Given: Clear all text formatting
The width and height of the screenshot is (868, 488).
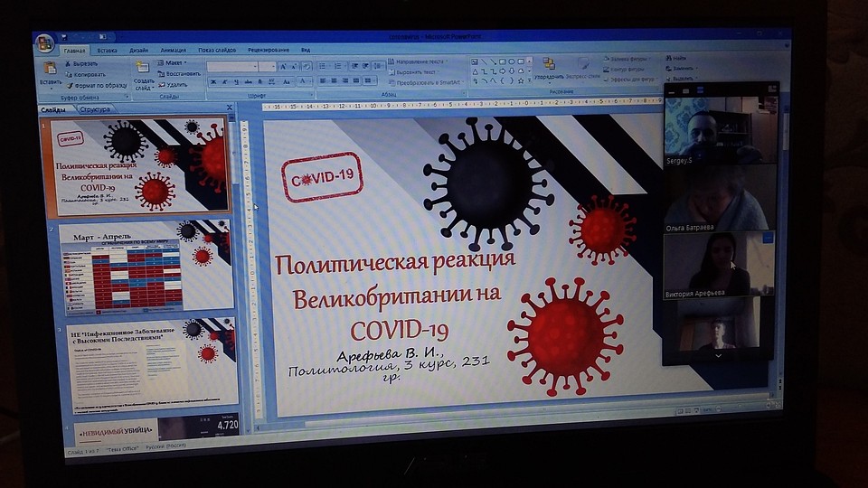Looking at the screenshot, I should pyautogui.click(x=307, y=66).
